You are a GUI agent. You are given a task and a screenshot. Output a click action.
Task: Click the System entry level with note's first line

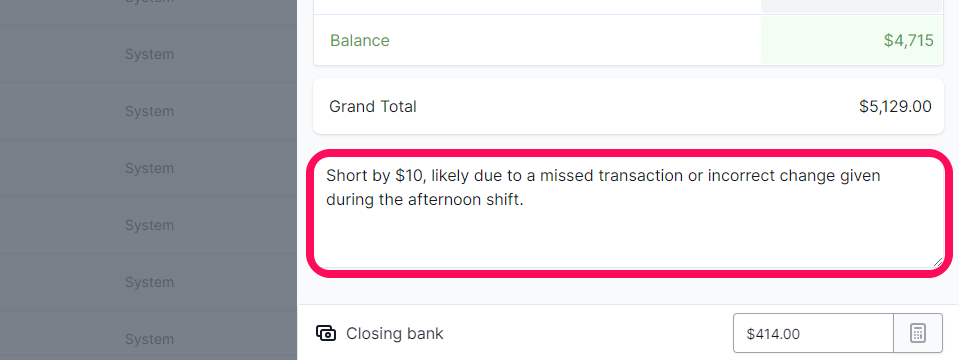(149, 168)
